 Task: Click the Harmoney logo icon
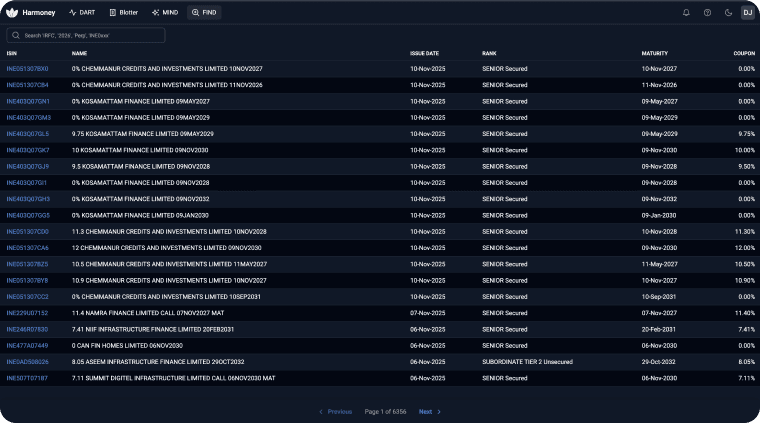click(x=12, y=13)
